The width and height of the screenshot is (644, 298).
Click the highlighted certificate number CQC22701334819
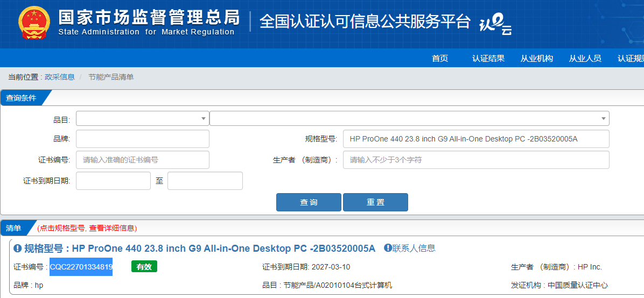81,267
